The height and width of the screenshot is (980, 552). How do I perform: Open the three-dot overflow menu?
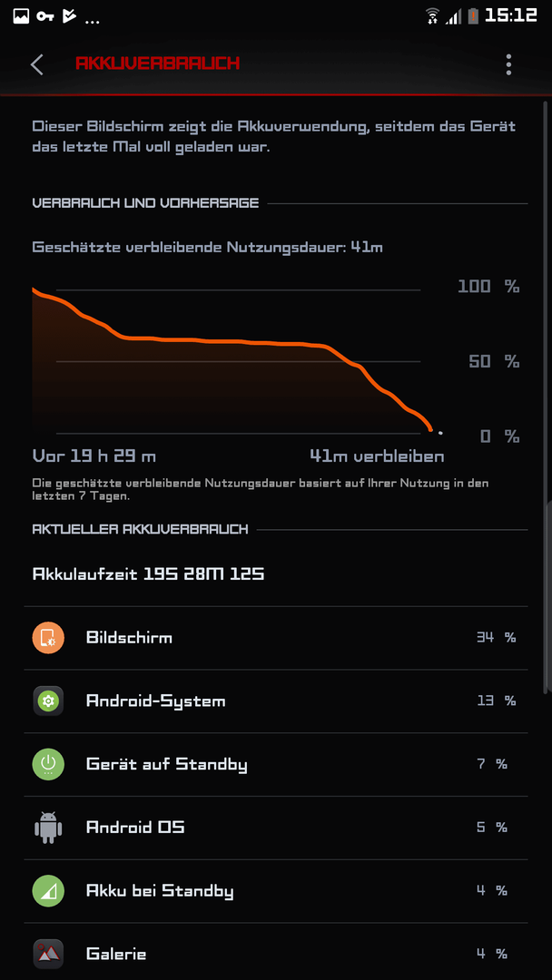click(508, 64)
